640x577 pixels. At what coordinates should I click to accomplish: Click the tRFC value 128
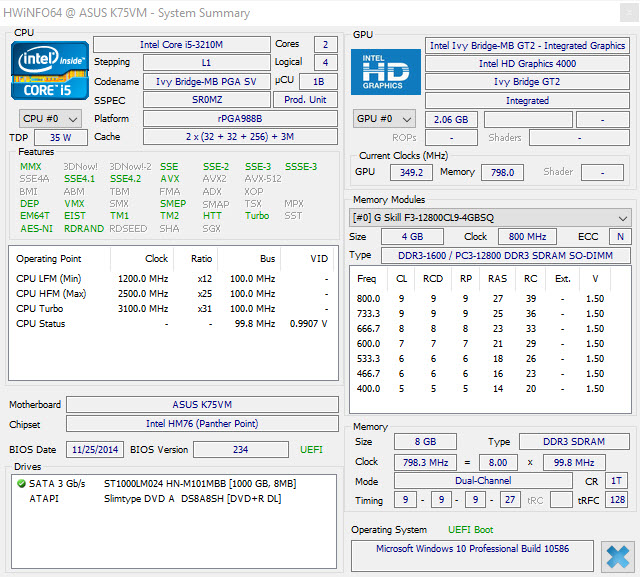[618, 500]
